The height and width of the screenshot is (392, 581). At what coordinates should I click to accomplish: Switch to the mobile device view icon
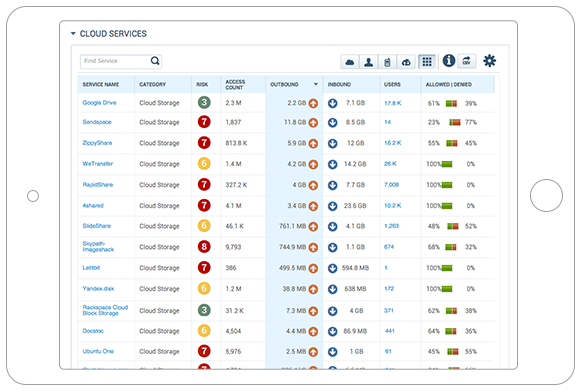388,62
